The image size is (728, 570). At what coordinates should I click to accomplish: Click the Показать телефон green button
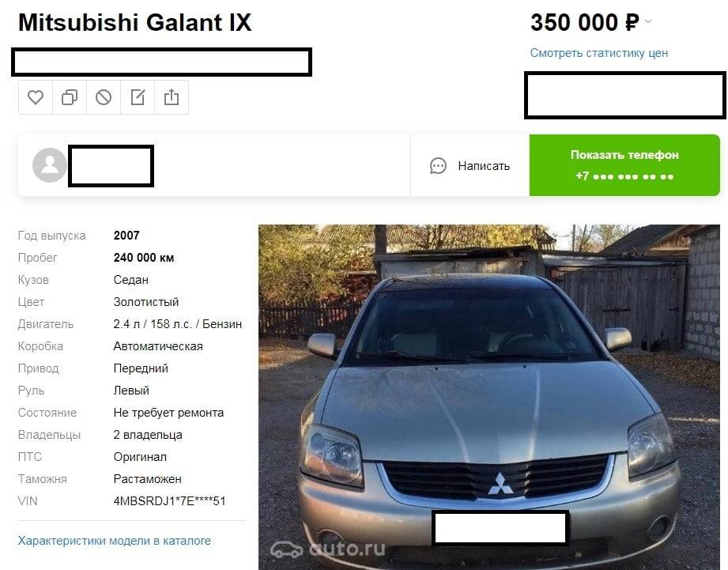(624, 165)
